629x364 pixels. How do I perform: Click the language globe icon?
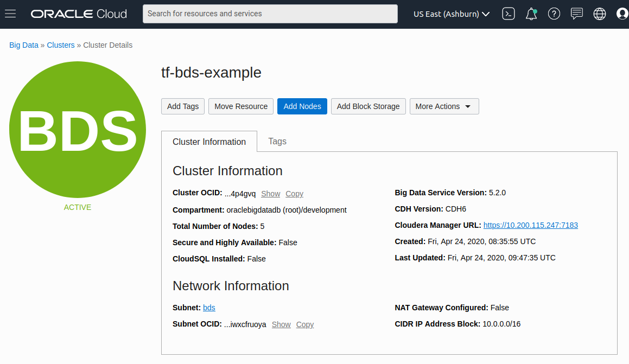pos(599,14)
